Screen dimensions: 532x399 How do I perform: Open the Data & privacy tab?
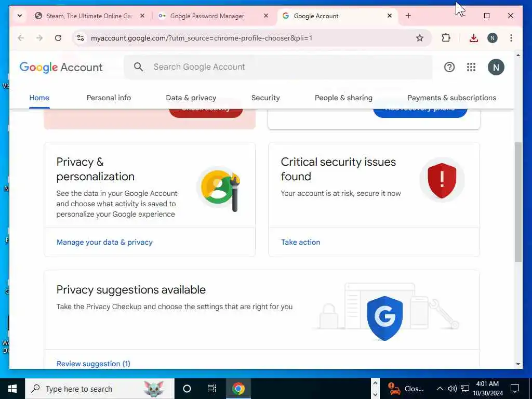pyautogui.click(x=191, y=98)
